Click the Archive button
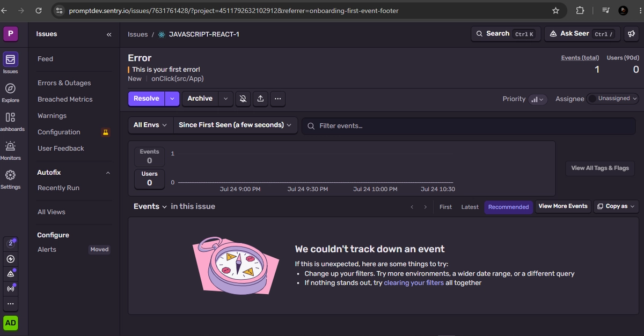Viewport: 644px width, 336px height. [200, 99]
